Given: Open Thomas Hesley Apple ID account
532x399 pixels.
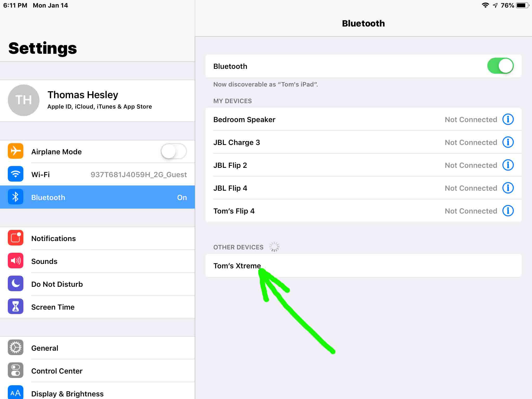Looking at the screenshot, I should [x=97, y=101].
